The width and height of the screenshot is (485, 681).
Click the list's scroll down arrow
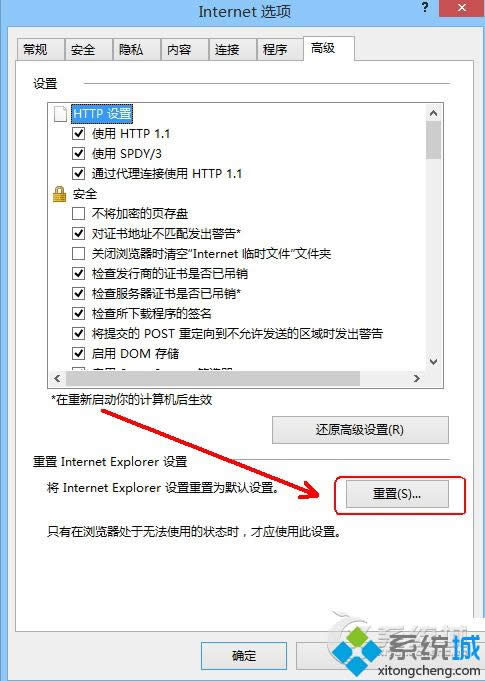pyautogui.click(x=433, y=361)
